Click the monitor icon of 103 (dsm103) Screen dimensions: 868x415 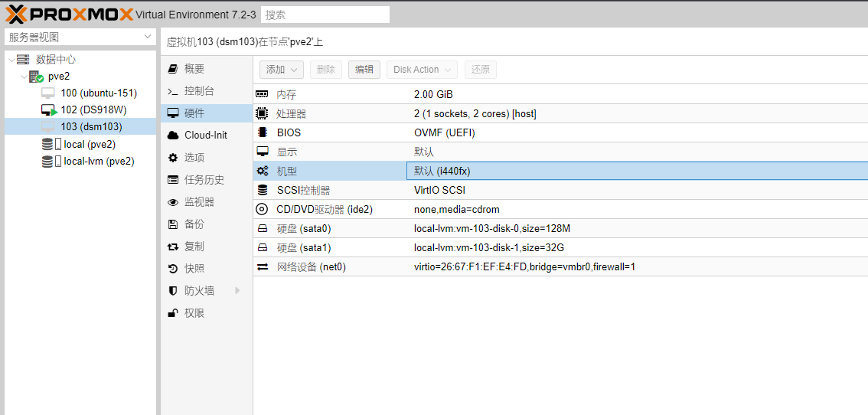pyautogui.click(x=48, y=127)
